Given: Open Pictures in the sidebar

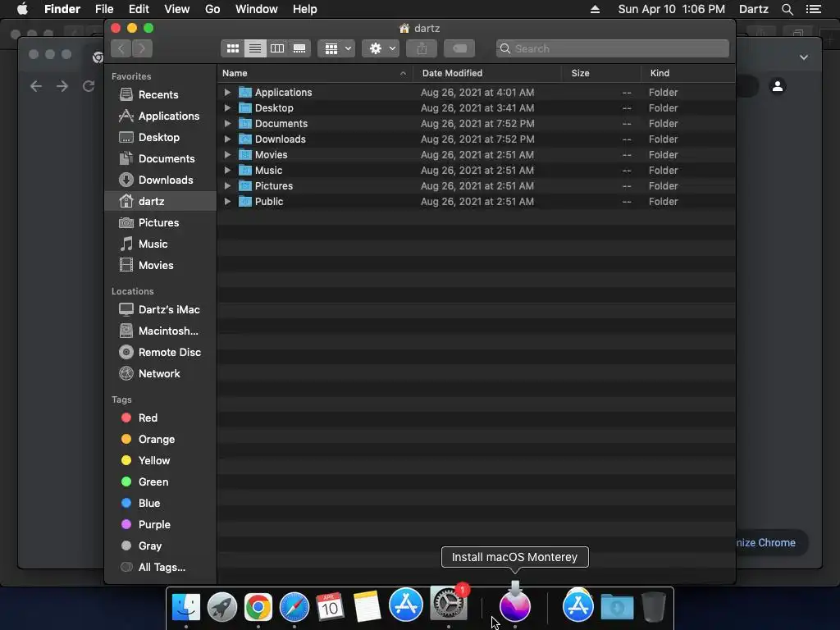Looking at the screenshot, I should [160, 222].
